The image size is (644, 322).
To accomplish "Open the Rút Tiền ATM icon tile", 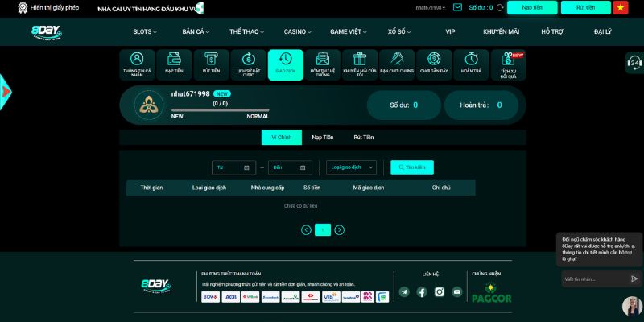I will click(211, 64).
